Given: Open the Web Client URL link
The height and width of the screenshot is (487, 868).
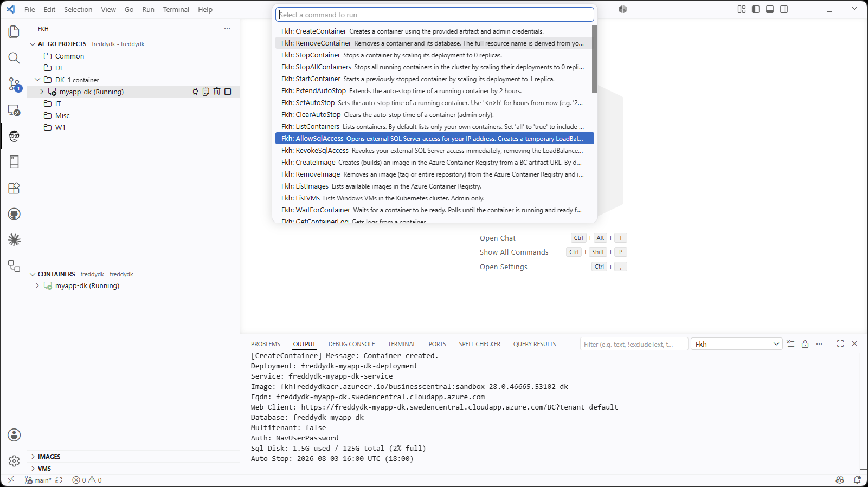Looking at the screenshot, I should click(460, 407).
